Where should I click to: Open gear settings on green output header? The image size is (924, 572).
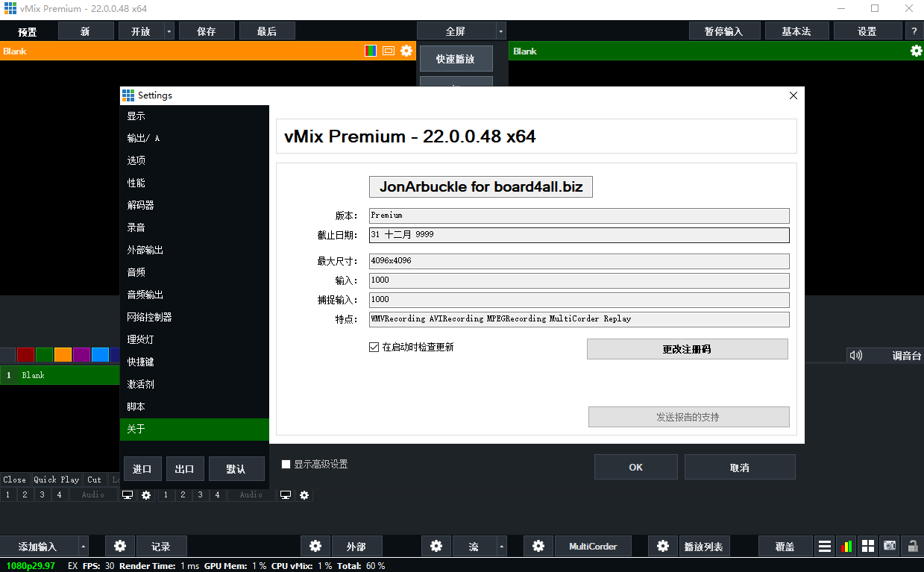pyautogui.click(x=916, y=51)
